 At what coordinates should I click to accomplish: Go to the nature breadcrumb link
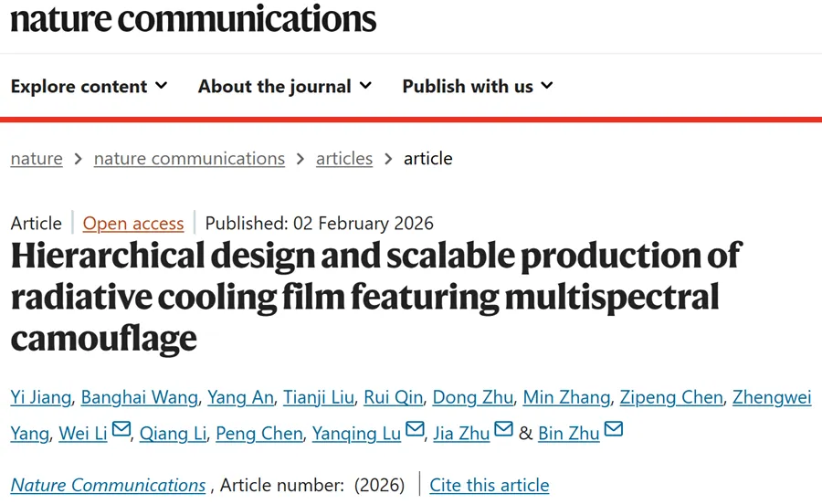pyautogui.click(x=37, y=159)
